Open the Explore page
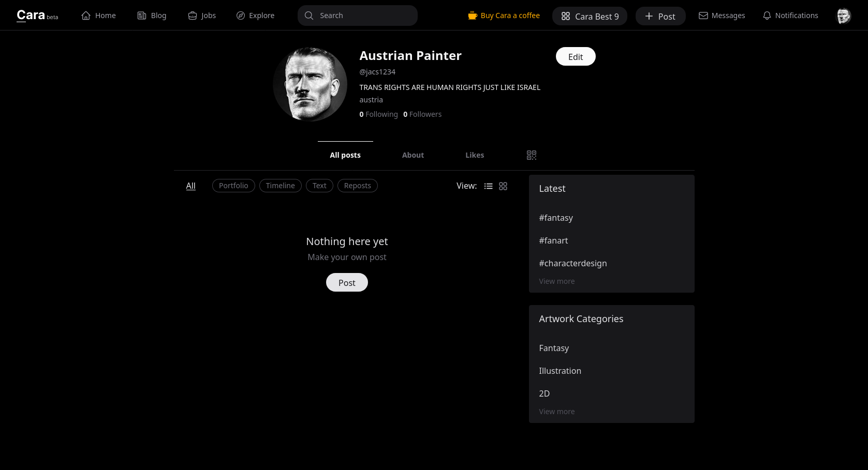This screenshot has width=868, height=470. [255, 16]
